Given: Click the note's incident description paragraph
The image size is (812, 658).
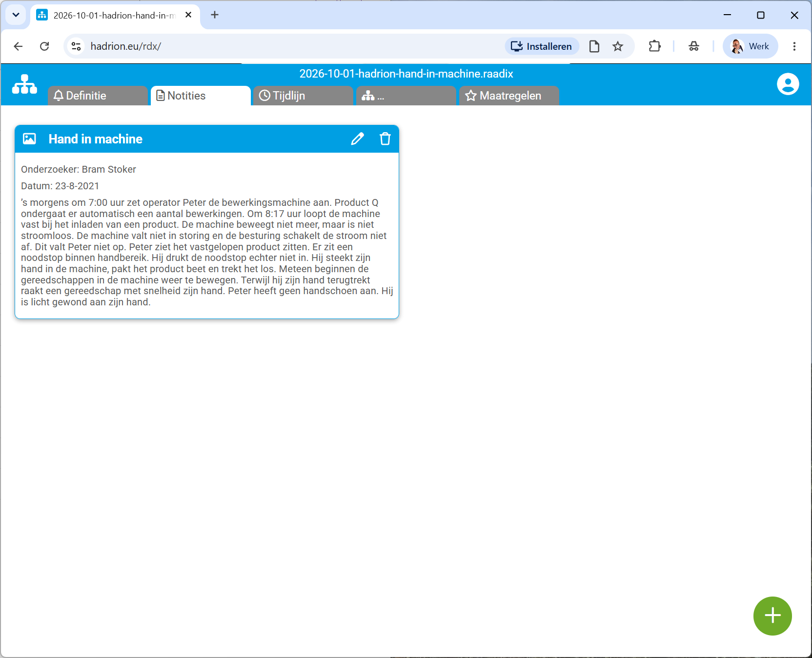Looking at the screenshot, I should click(x=207, y=252).
